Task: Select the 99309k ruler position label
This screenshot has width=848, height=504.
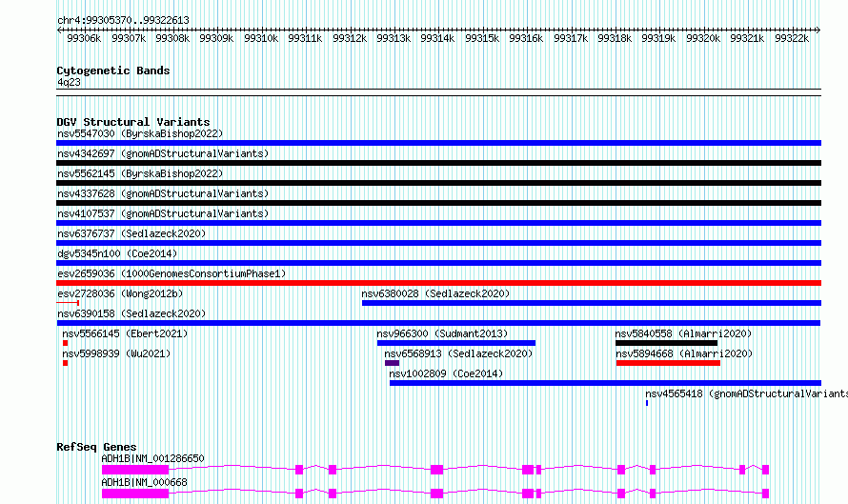Action: 216,38
